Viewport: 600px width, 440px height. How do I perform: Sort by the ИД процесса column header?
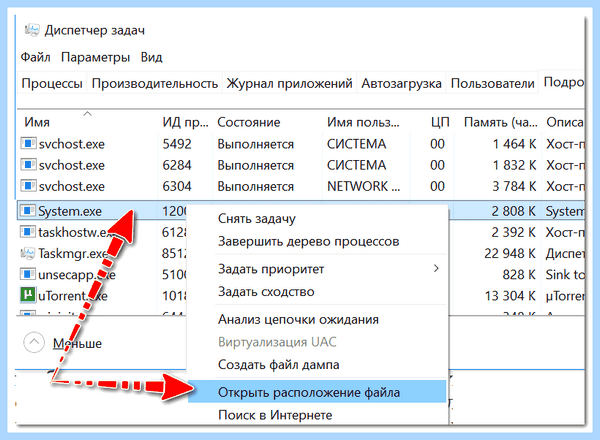point(185,122)
